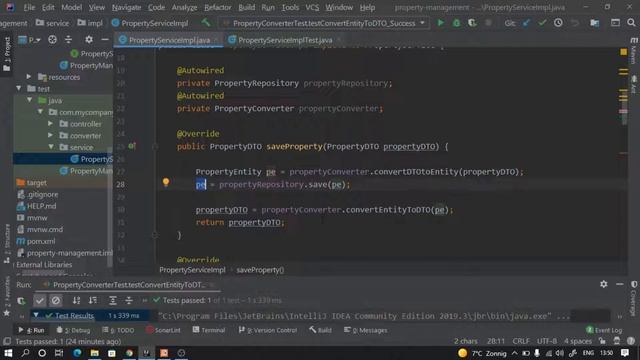Open the Refactor menu
The image size is (640, 360).
(x=218, y=7)
